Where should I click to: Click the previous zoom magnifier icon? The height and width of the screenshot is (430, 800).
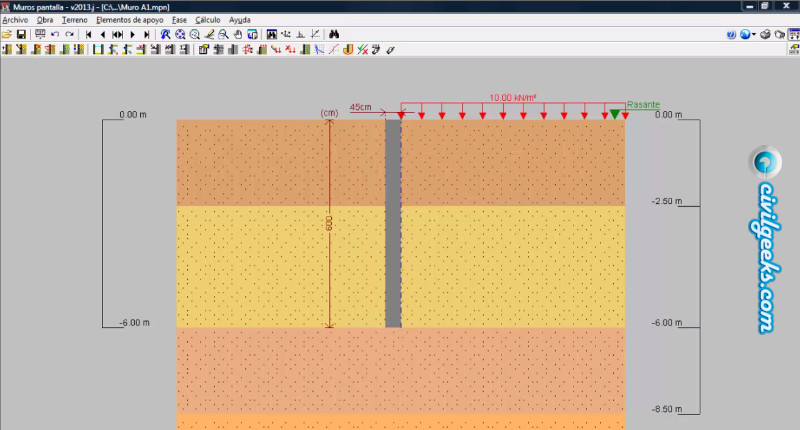coord(194,34)
